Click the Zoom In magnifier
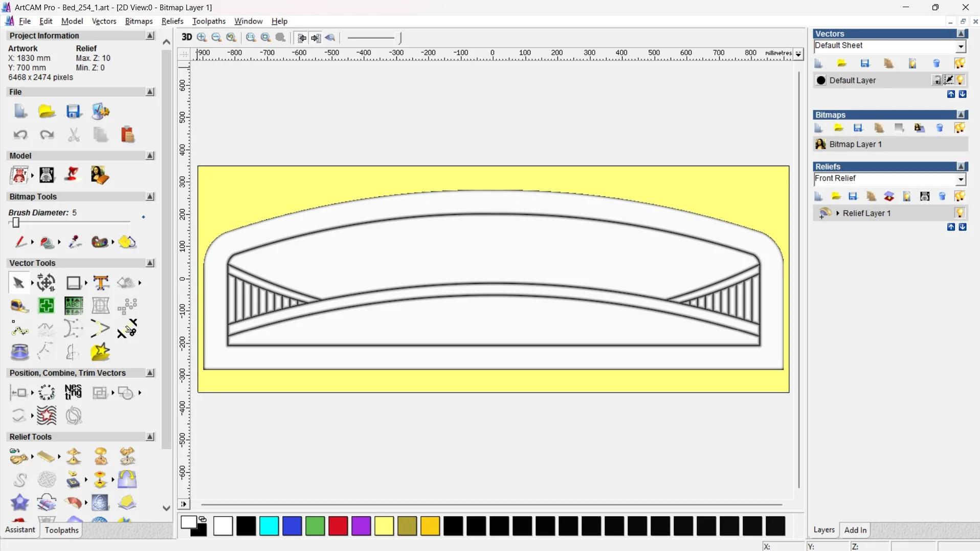Image resolution: width=980 pixels, height=551 pixels. pyautogui.click(x=202, y=37)
